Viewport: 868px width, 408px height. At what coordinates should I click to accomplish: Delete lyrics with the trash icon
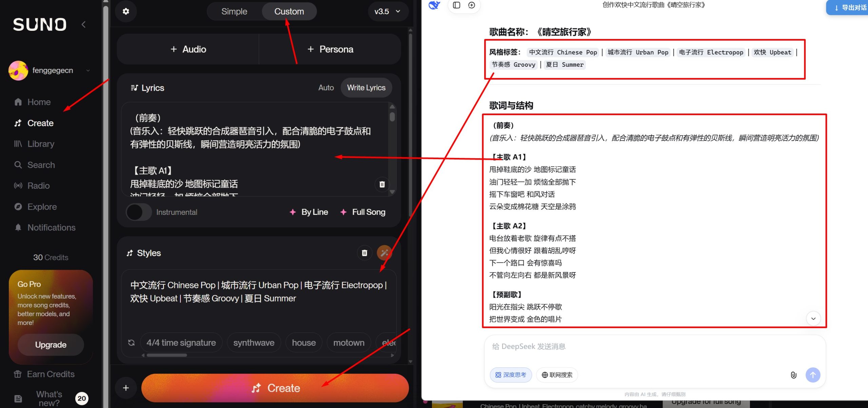coord(382,184)
